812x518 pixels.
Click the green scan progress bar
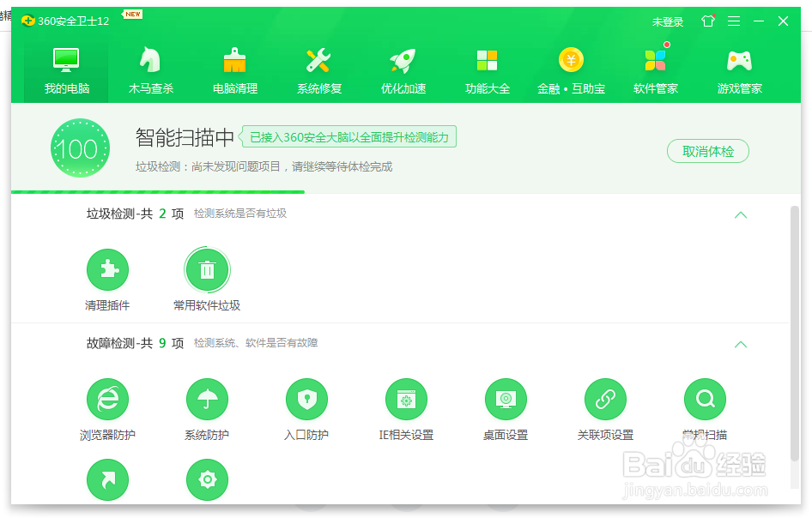155,190
